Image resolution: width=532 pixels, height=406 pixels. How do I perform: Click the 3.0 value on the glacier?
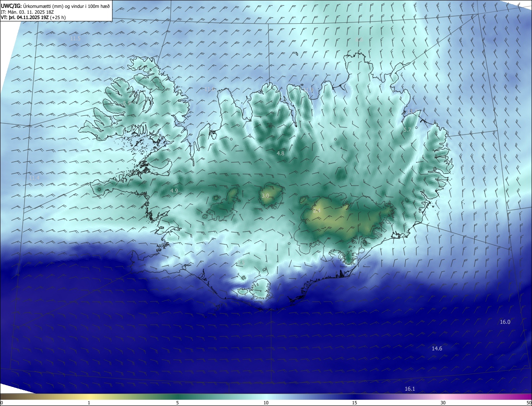point(265,195)
